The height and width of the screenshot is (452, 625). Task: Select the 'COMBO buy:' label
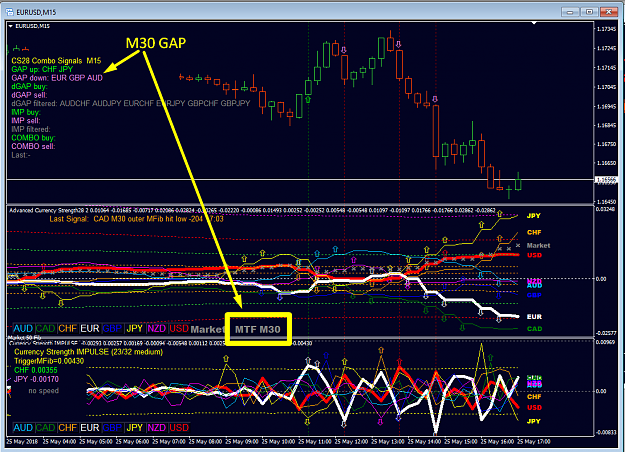pos(33,138)
